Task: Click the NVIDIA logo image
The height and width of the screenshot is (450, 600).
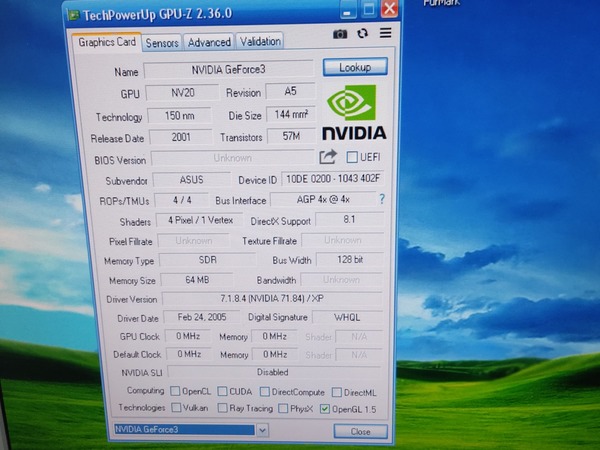Action: pos(354,112)
